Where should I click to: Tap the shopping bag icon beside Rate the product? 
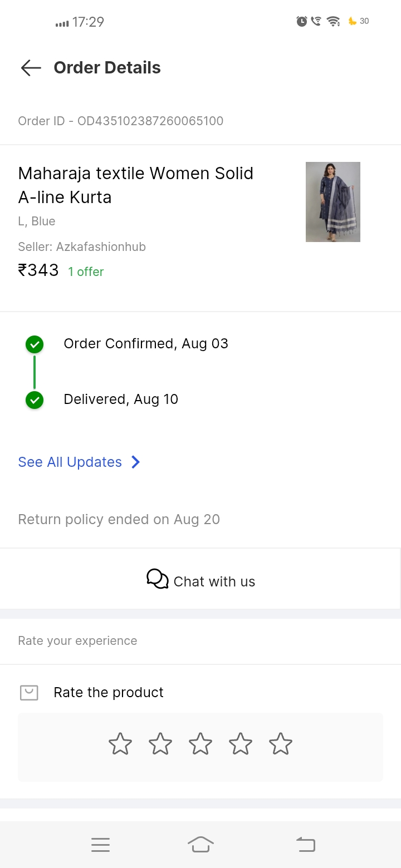[29, 692]
